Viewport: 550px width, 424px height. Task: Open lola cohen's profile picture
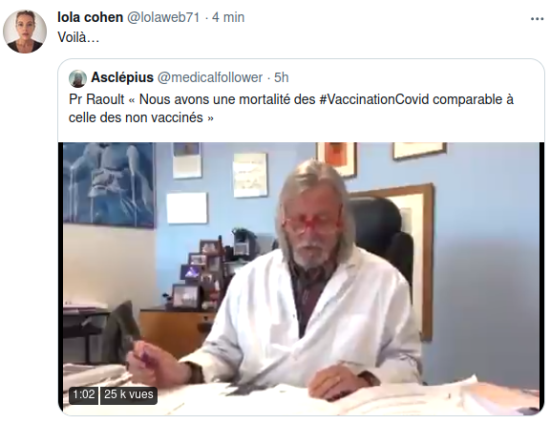(x=25, y=32)
